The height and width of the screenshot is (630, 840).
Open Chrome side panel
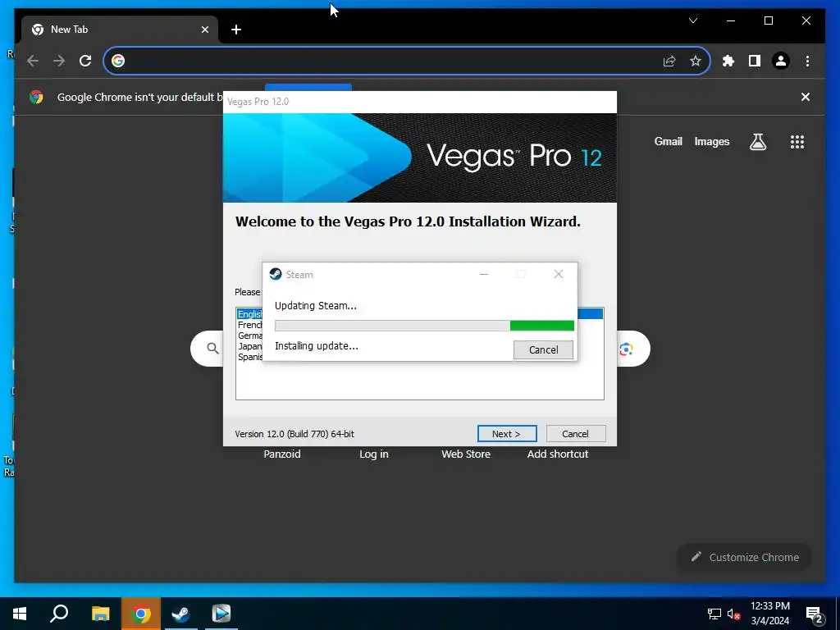click(755, 61)
